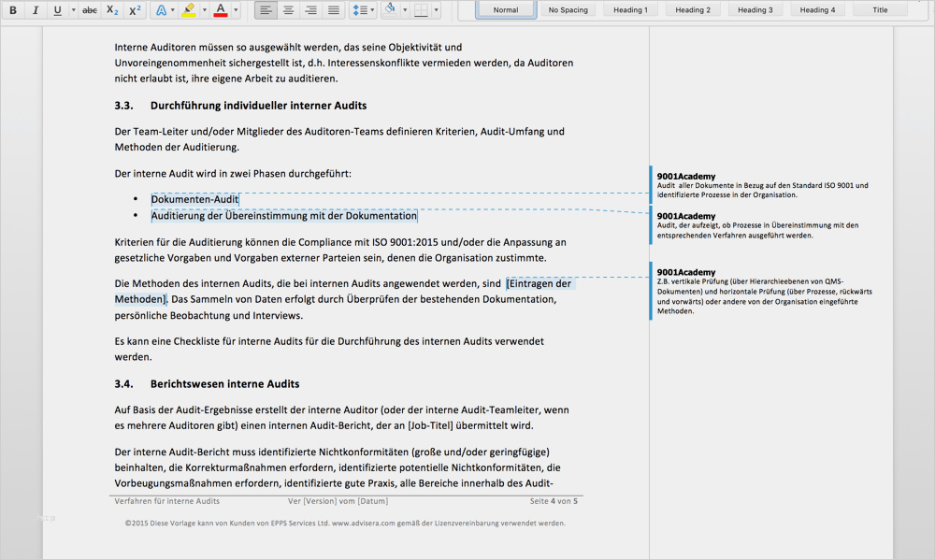Expand the font color dropdown arrow
935x560 pixels.
[x=236, y=10]
